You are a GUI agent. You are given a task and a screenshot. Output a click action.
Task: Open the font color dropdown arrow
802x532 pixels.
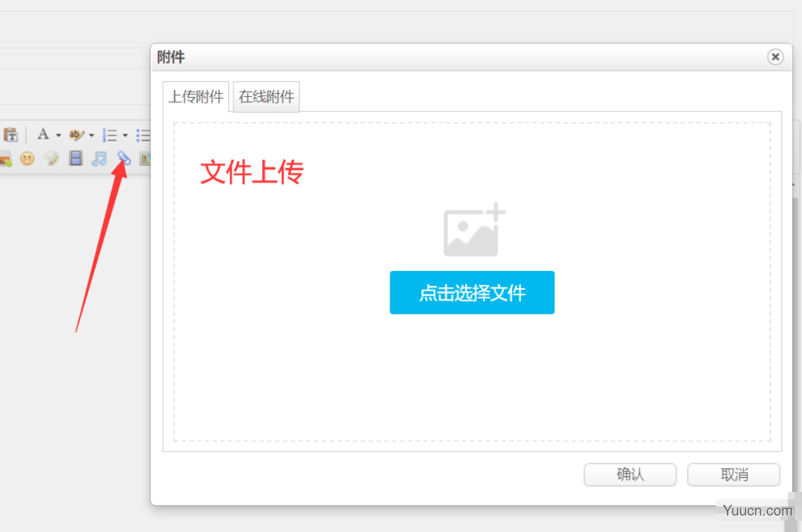[x=59, y=135]
